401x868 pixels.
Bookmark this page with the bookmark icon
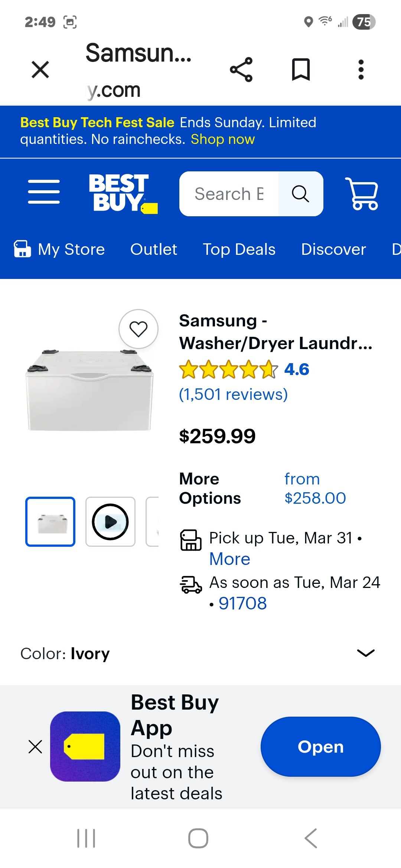pyautogui.click(x=301, y=69)
